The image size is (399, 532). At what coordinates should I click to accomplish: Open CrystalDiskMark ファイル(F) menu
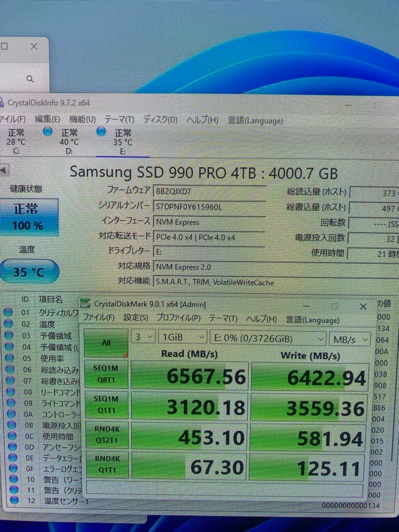click(x=99, y=317)
